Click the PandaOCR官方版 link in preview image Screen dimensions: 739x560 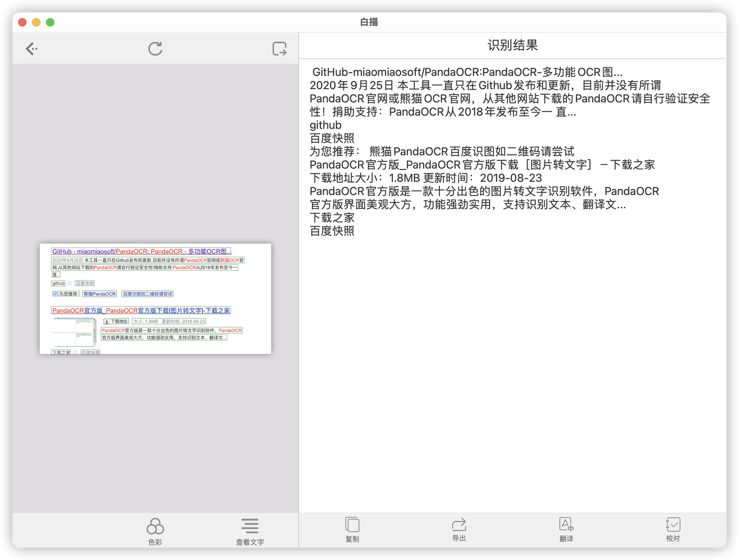tap(141, 310)
